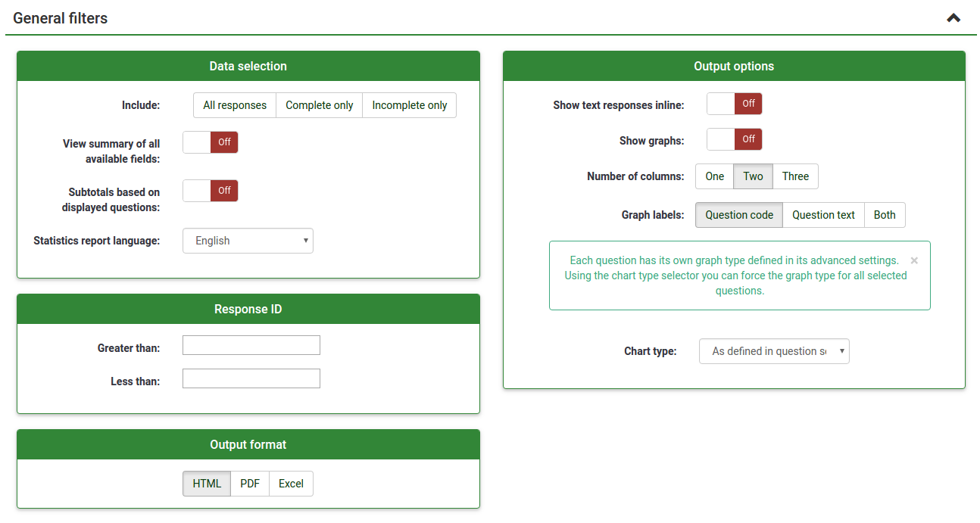Image resolution: width=980 pixels, height=523 pixels.
Task: Select Excel output format
Action: pos(291,484)
